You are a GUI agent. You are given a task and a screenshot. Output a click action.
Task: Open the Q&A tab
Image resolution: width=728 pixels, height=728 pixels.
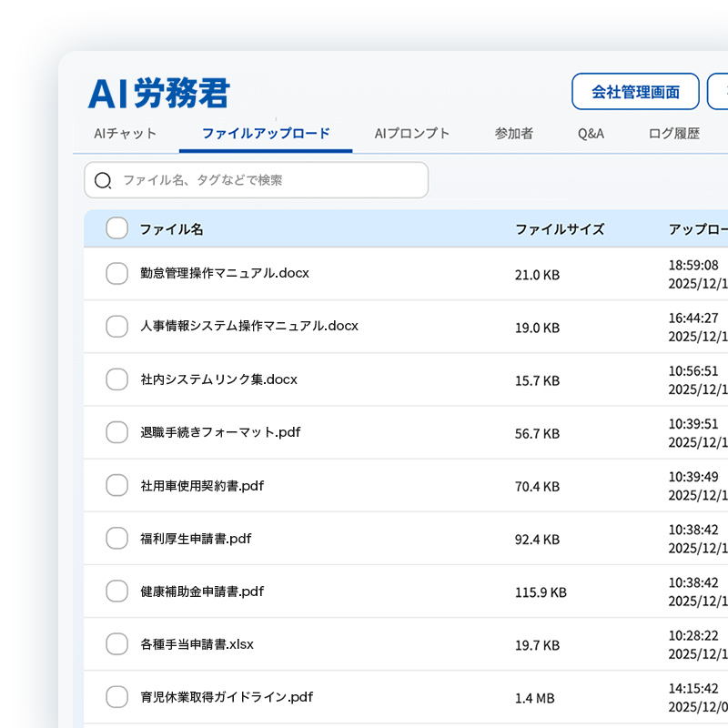pyautogui.click(x=591, y=134)
